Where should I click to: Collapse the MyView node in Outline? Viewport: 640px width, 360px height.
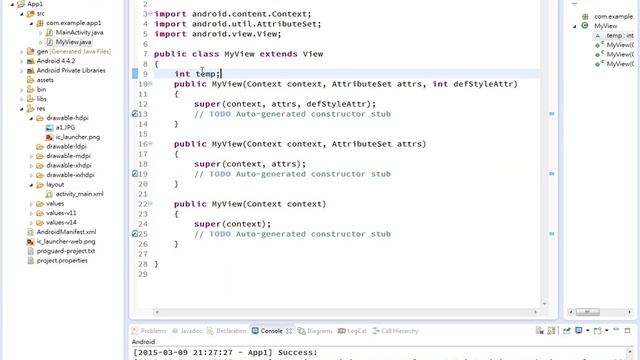(x=575, y=26)
